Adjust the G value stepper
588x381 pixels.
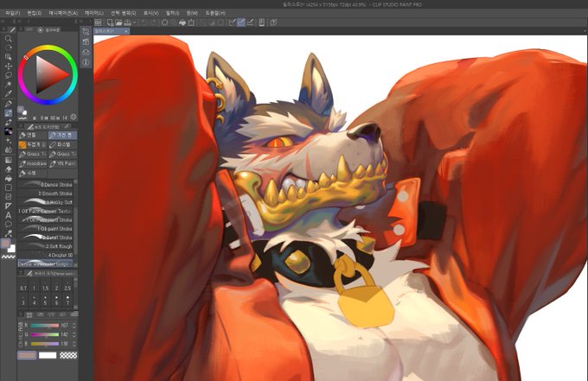click(x=73, y=334)
